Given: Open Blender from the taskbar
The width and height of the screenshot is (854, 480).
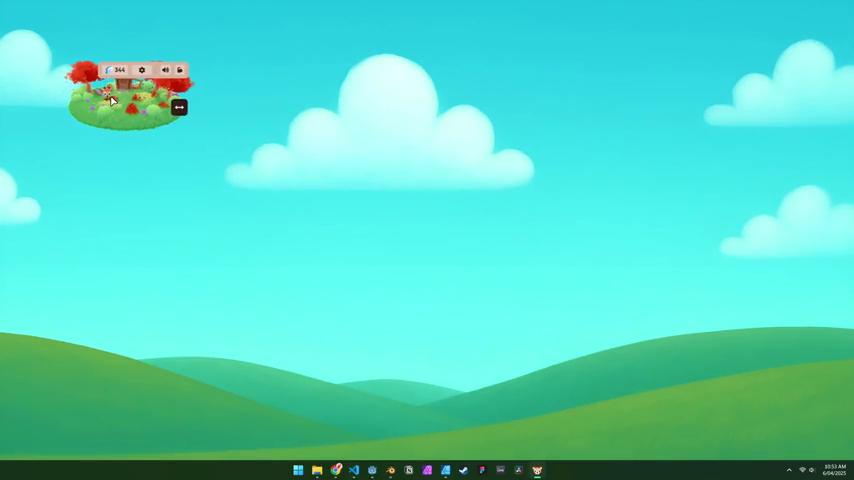Looking at the screenshot, I should click(x=391, y=470).
